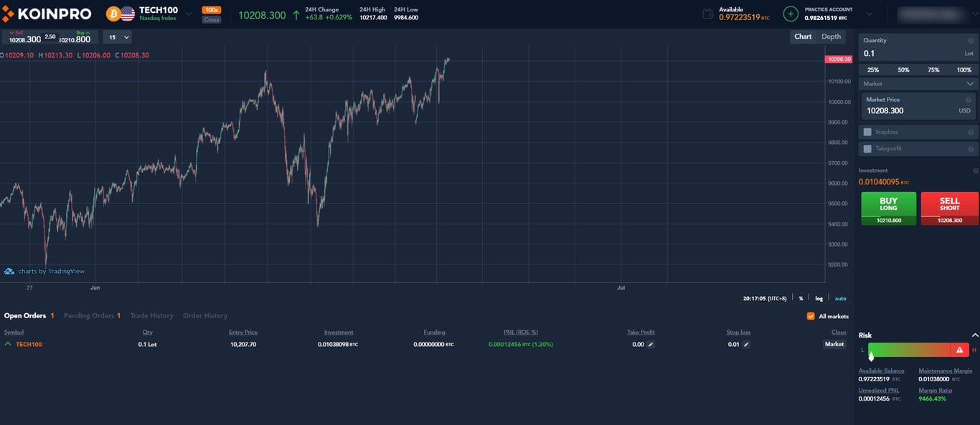Click the Bitcoin currency icon near TECH100
Screen dimensions: 980x425
click(x=112, y=13)
